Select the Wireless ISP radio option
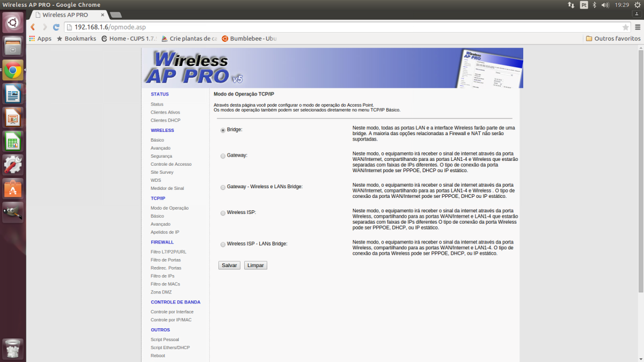644x362 pixels. tap(223, 213)
